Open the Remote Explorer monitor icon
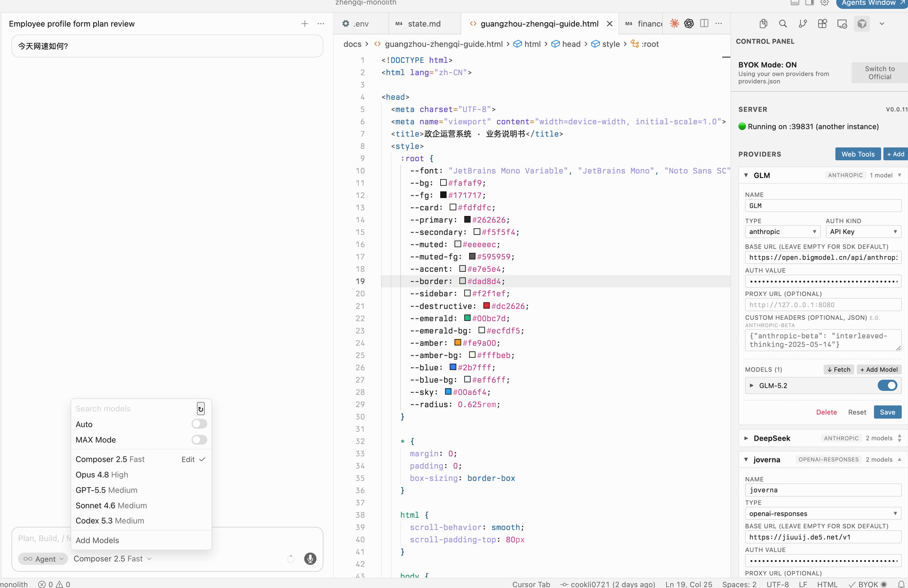 click(842, 24)
